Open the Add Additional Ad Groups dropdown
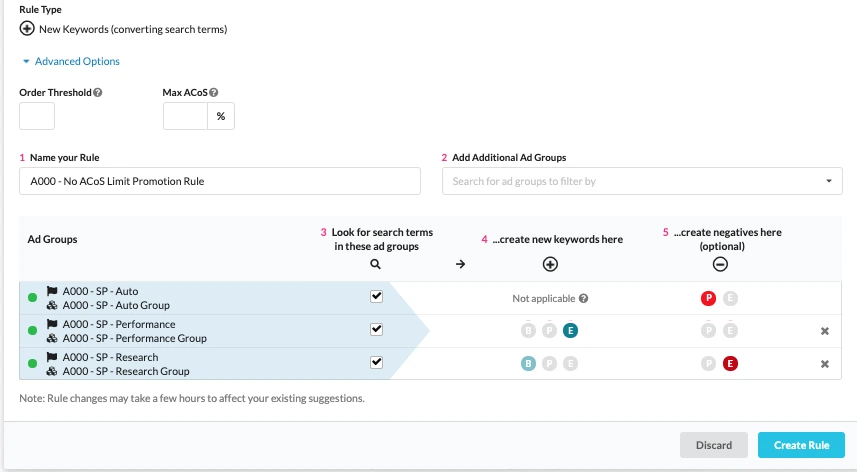Image resolution: width=857 pixels, height=472 pixels. (642, 181)
